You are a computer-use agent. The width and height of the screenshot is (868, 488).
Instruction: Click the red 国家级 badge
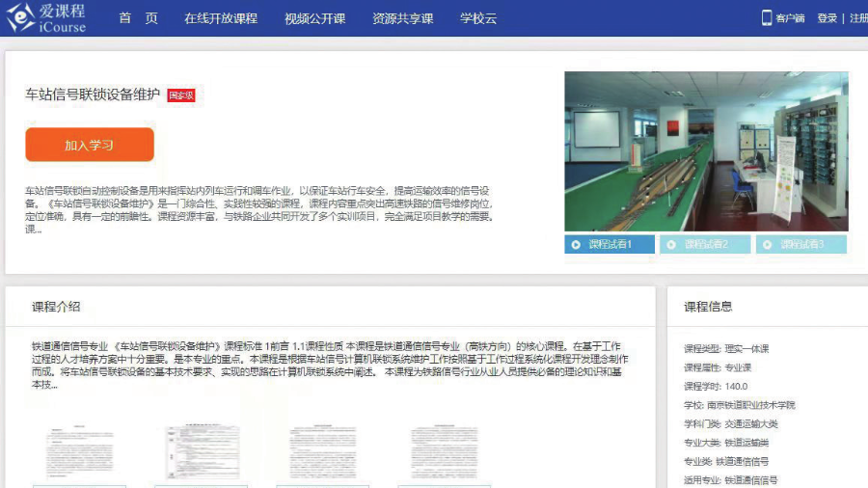tap(181, 95)
